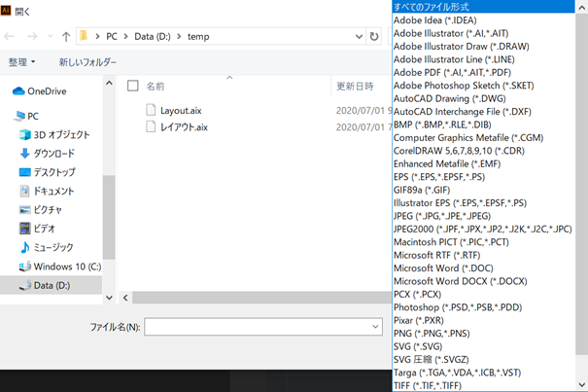Viewport: 588px width, 392px height.
Task: Expand the address bar history dropdown
Action: 359,36
